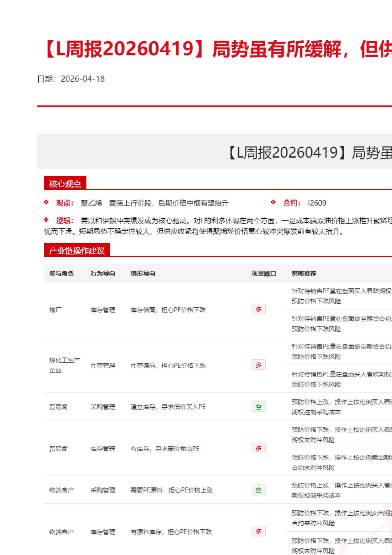Click the 现货敞口 column header
This screenshot has width=392, height=555.
pyautogui.click(x=264, y=273)
